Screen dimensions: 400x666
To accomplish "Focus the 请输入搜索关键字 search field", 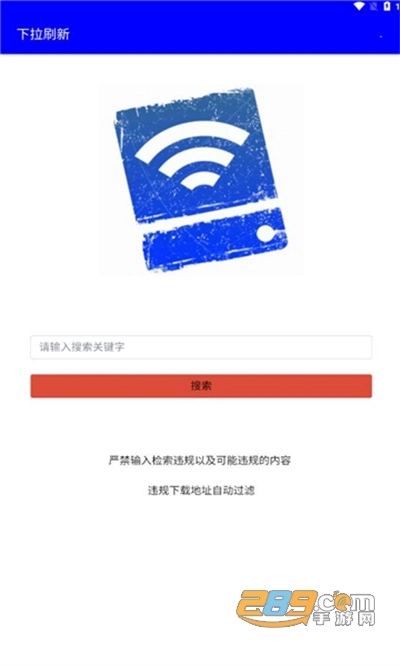I will click(x=201, y=347).
